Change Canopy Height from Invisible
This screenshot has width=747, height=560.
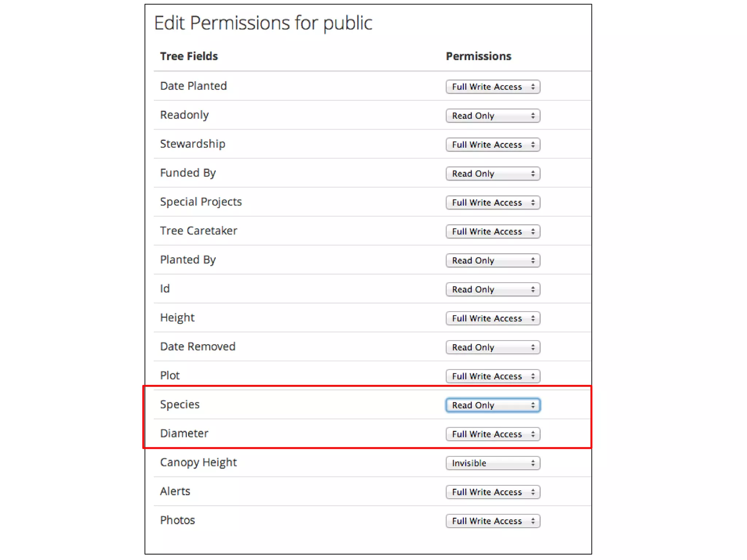(x=492, y=463)
